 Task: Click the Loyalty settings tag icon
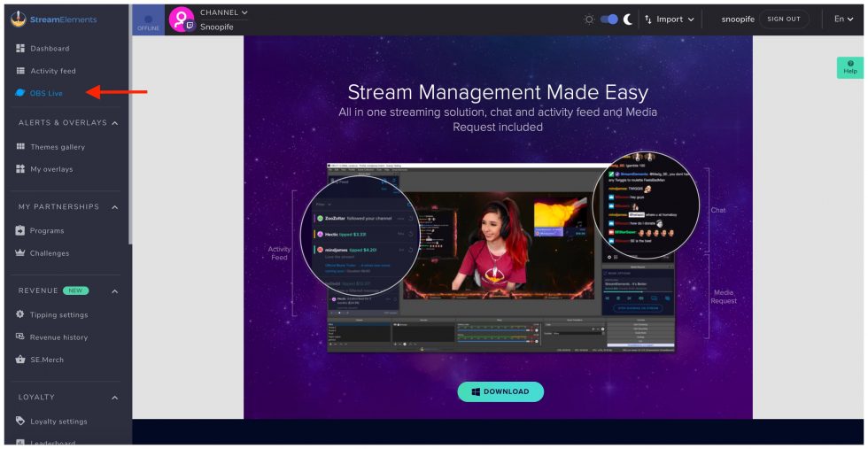20,422
